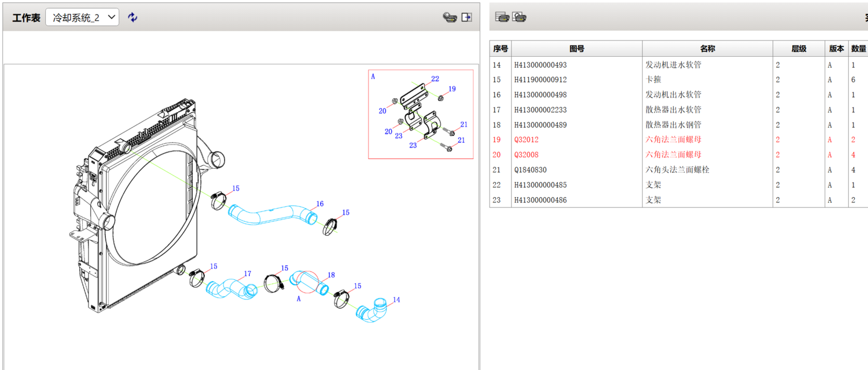This screenshot has height=370, width=868.
Task: Click the blue refresh arrows icon
Action: tap(133, 17)
